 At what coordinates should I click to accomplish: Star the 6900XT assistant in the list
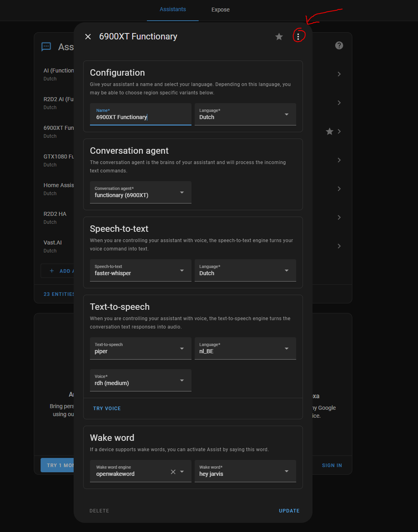329,131
